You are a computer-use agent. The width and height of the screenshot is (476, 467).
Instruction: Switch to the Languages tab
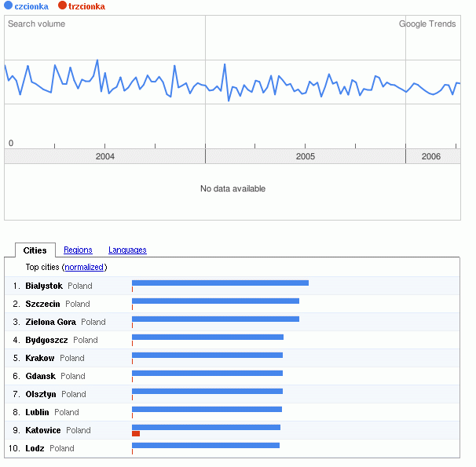[127, 250]
